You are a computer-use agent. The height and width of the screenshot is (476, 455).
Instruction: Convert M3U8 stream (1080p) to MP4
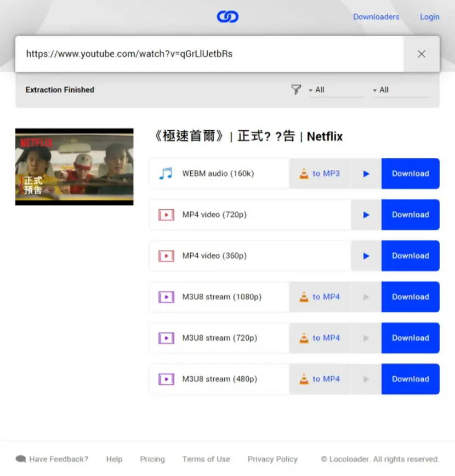320,297
